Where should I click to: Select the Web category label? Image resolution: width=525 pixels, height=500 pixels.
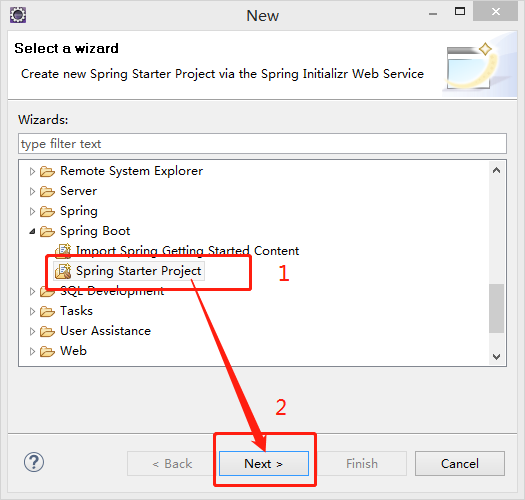[73, 351]
